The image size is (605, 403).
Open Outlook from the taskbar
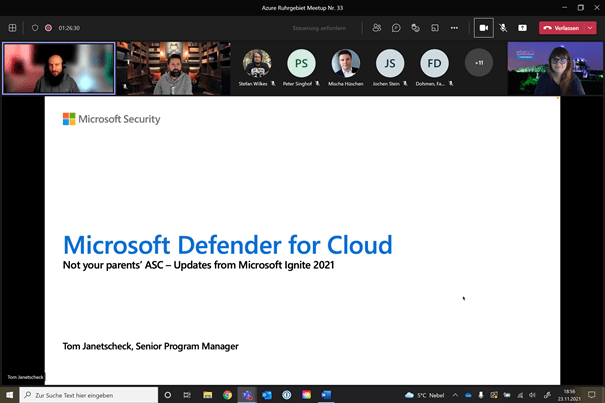pyautogui.click(x=267, y=395)
